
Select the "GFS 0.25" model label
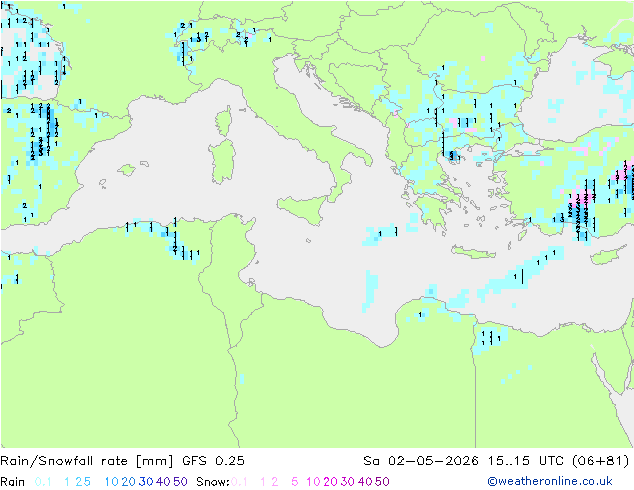pos(213,461)
